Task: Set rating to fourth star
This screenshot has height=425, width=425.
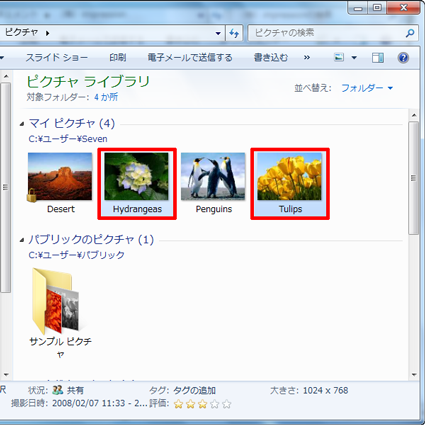Action: tap(215, 404)
